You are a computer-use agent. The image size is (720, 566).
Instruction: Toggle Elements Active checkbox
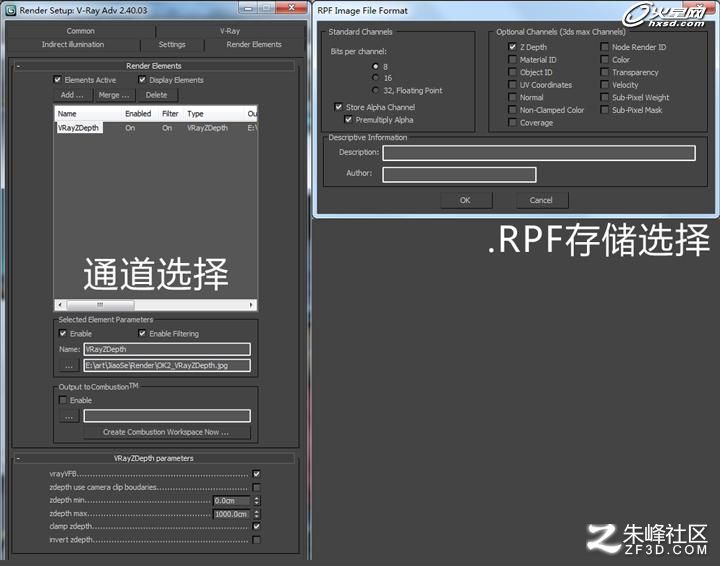[x=57, y=80]
